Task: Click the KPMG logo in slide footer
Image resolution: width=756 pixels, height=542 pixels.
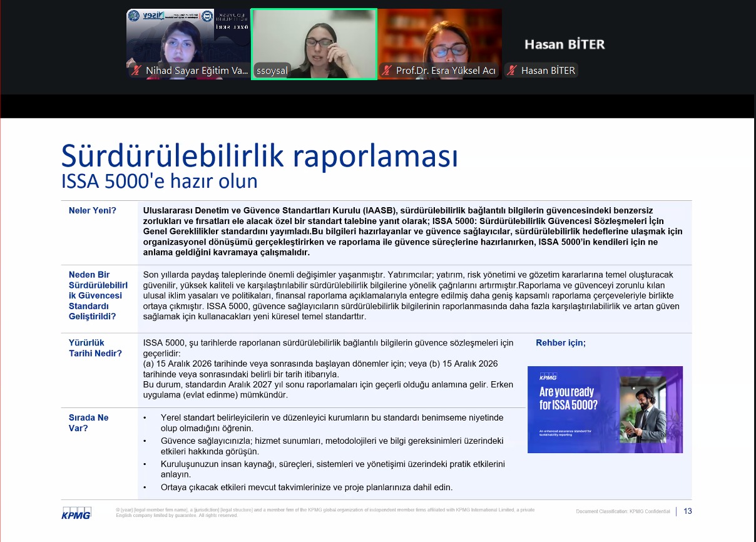Action: coord(76,513)
